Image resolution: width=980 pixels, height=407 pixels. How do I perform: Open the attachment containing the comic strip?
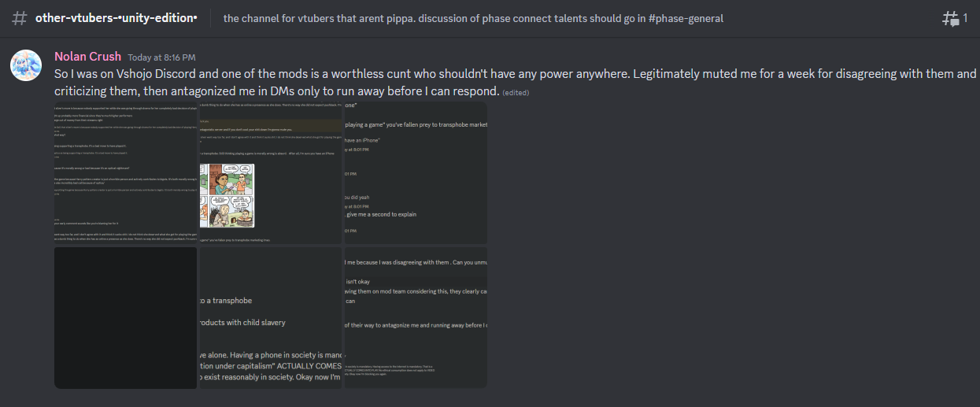pyautogui.click(x=270, y=172)
